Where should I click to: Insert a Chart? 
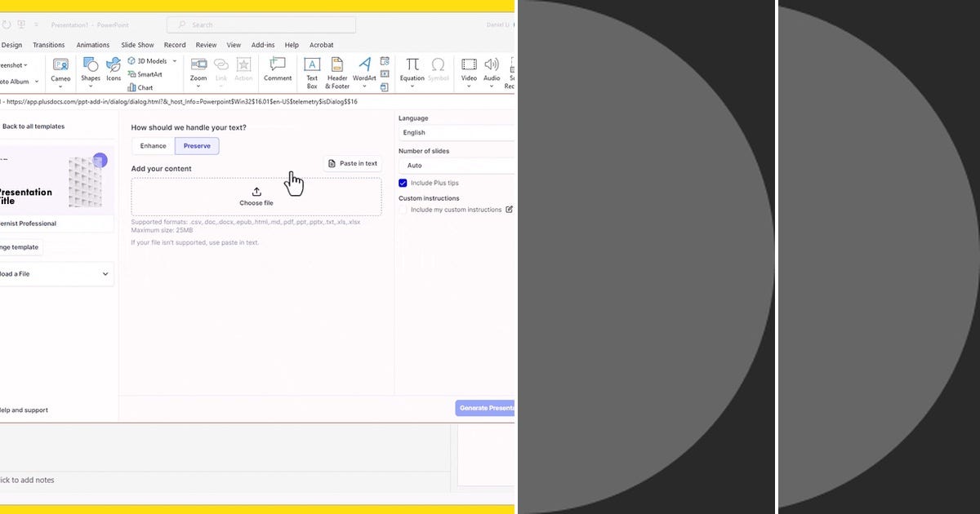[x=145, y=86]
